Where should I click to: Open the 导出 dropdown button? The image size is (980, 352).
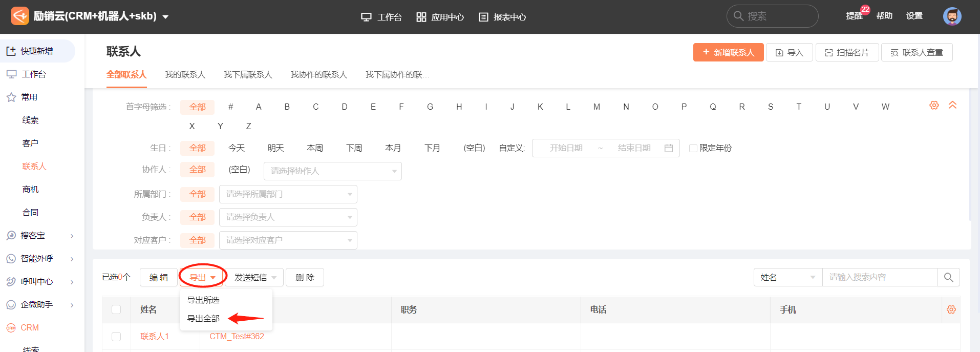pyautogui.click(x=203, y=277)
